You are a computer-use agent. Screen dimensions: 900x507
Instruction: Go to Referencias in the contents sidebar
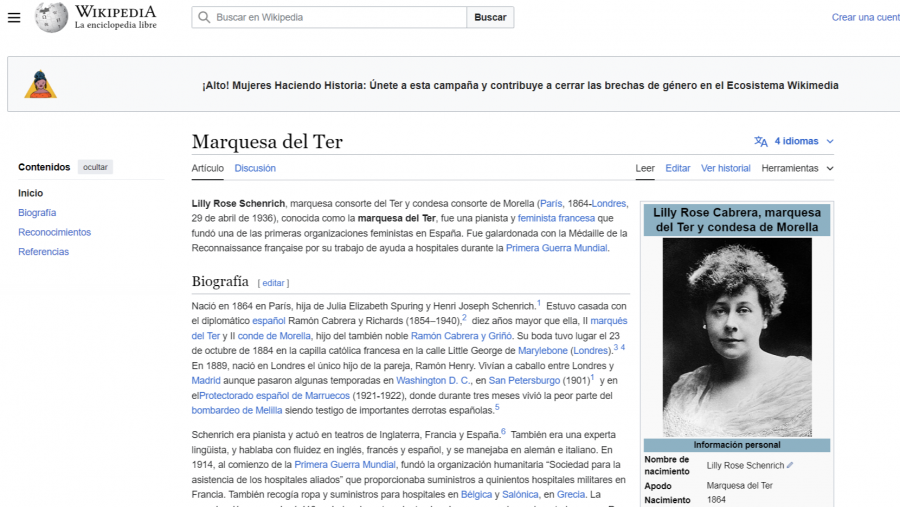[44, 251]
